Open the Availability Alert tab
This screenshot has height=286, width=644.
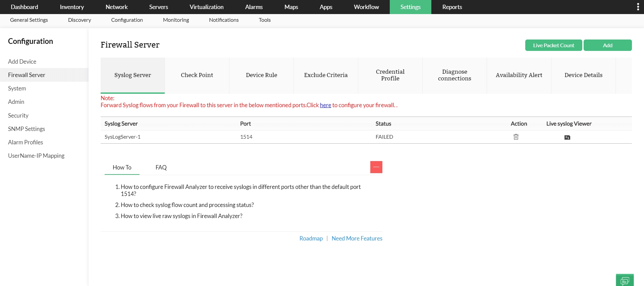[x=519, y=75]
